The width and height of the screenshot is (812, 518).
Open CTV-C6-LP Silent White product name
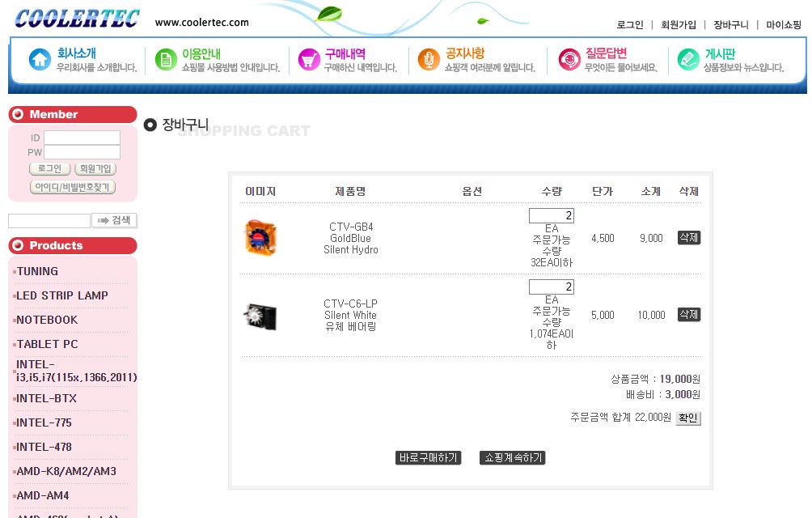[350, 315]
